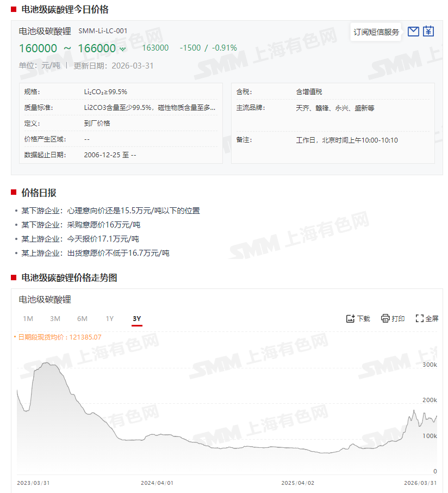The image size is (448, 493).
Task: Click the 全屏 fullscreen icon
Action: [419, 318]
